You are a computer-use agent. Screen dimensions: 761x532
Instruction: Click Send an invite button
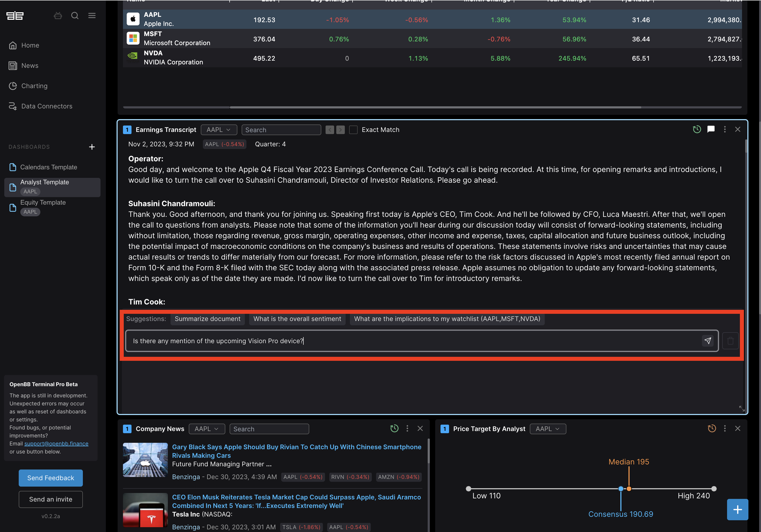51,499
